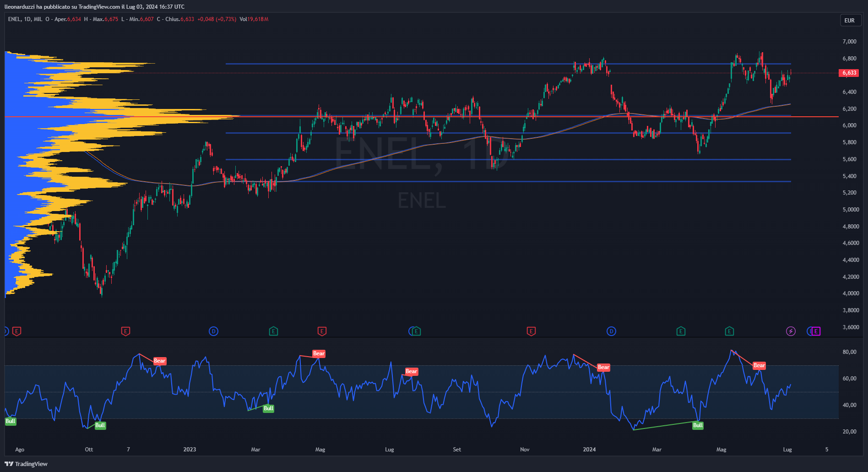Click the red earnings marker above the 7 date label

125,331
